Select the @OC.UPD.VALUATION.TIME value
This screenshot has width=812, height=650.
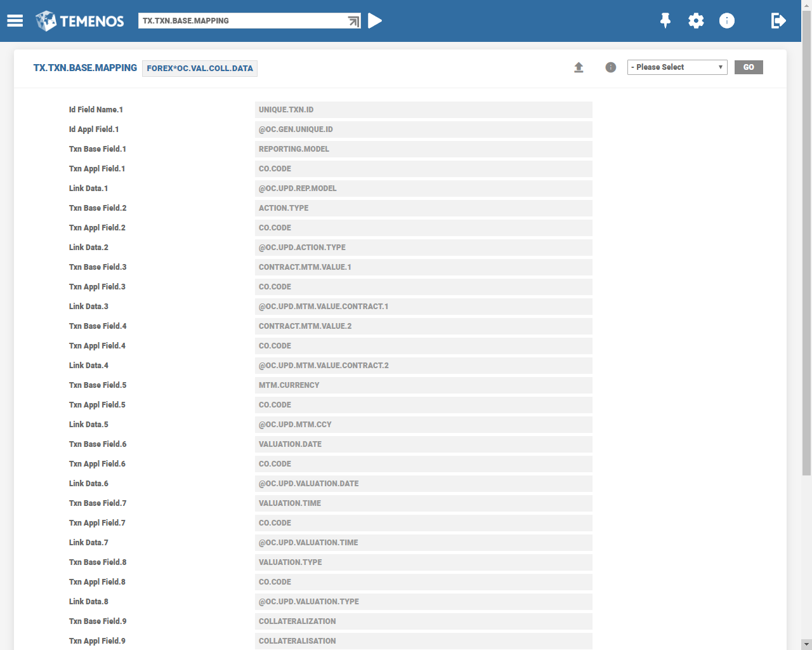pyautogui.click(x=424, y=543)
